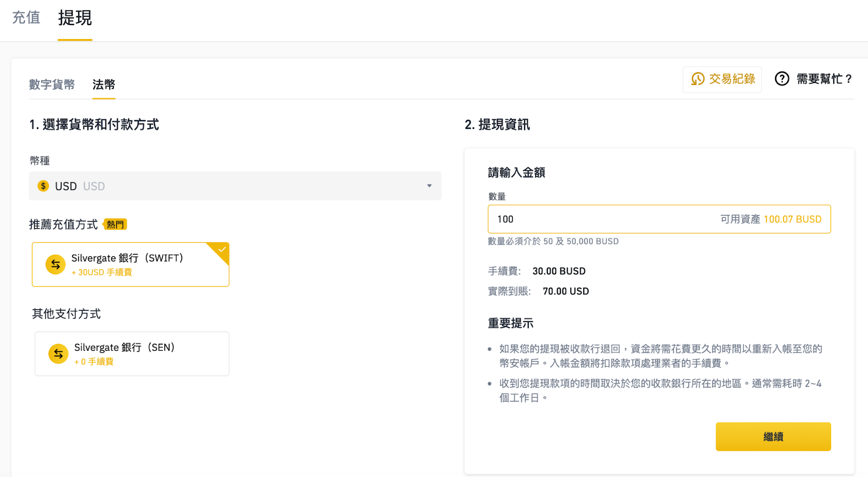
Task: Click the Silvergate SEN transfer icon
Action: 58,354
